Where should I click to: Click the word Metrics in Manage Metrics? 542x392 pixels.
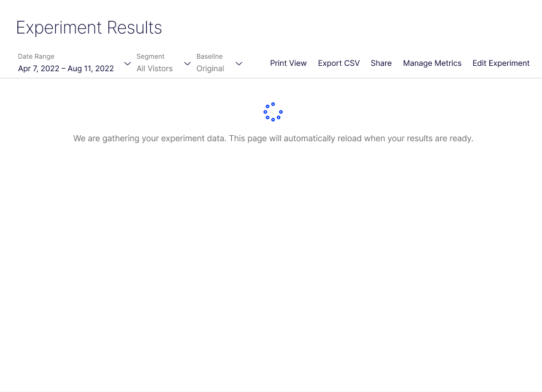[447, 63]
